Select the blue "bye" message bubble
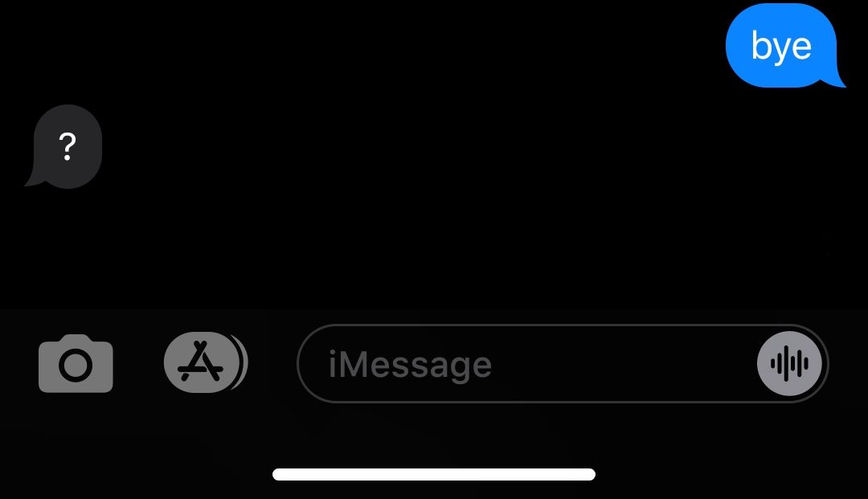This screenshot has width=868, height=499. [785, 46]
